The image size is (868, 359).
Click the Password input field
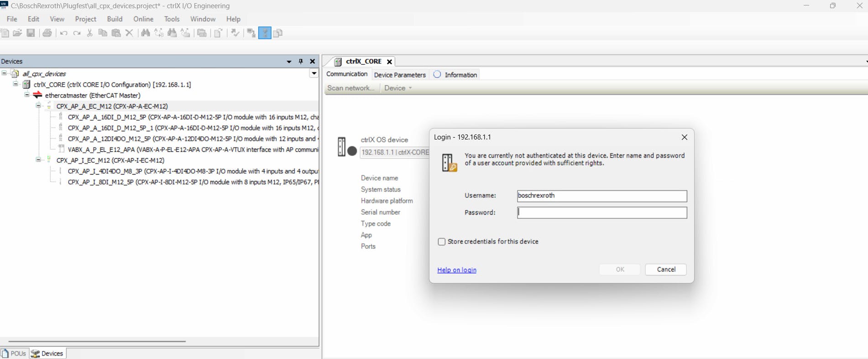602,213
